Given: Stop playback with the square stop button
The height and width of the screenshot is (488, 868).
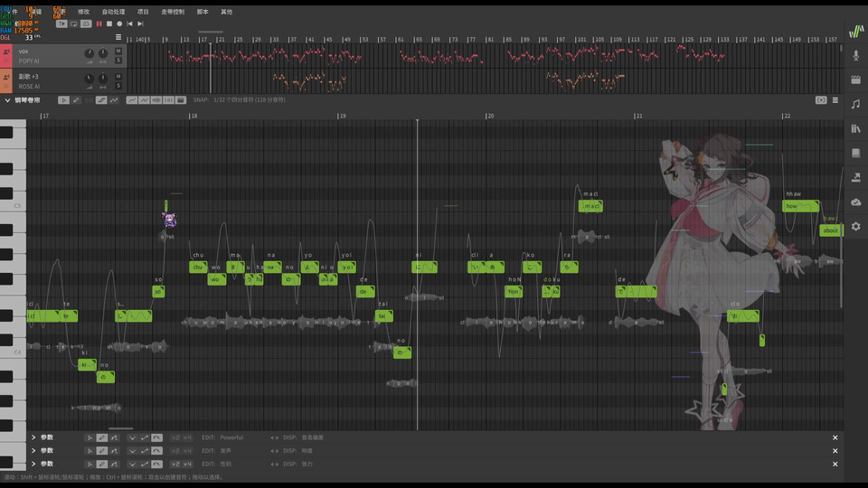Looking at the screenshot, I should pyautogui.click(x=109, y=23).
